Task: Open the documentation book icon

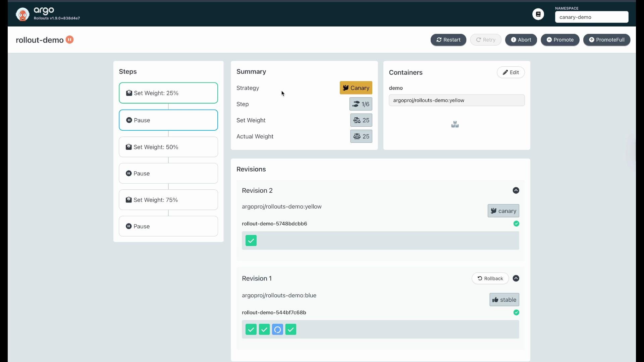Action: click(538, 14)
